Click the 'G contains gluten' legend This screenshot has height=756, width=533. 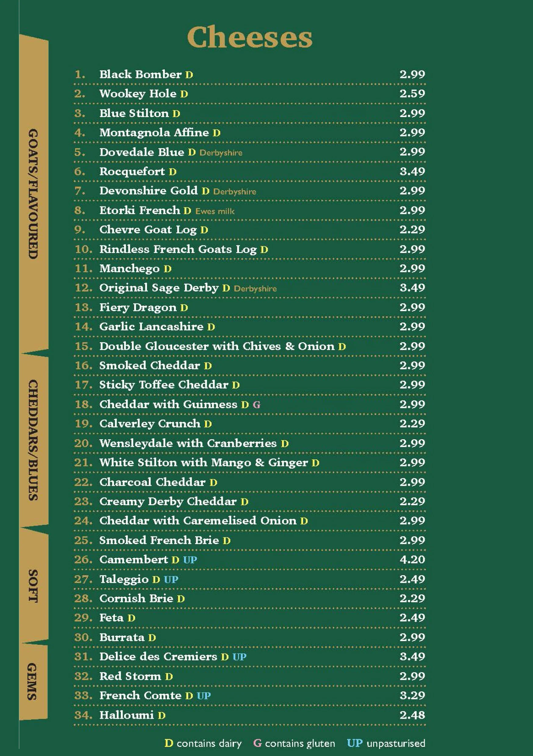(294, 744)
